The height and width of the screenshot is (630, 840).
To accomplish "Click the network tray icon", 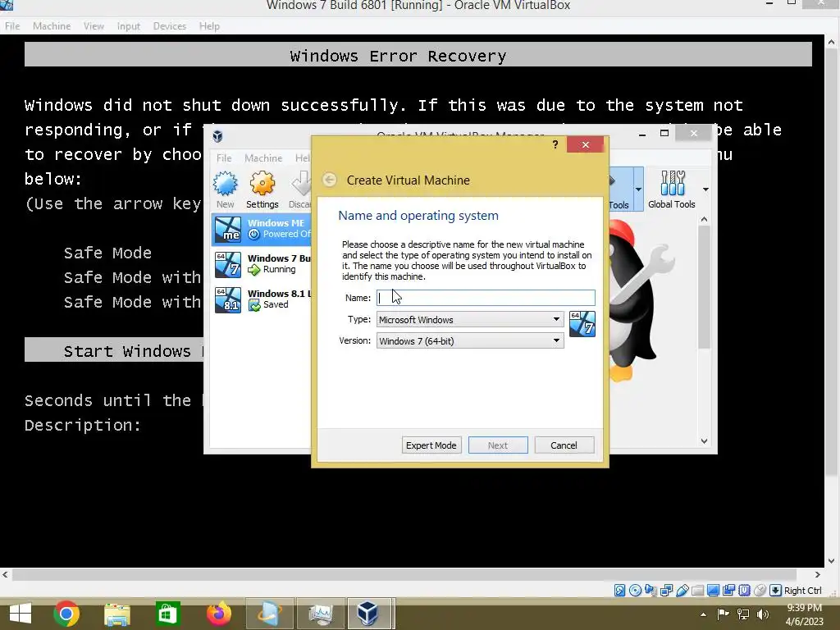I will pos(743,614).
